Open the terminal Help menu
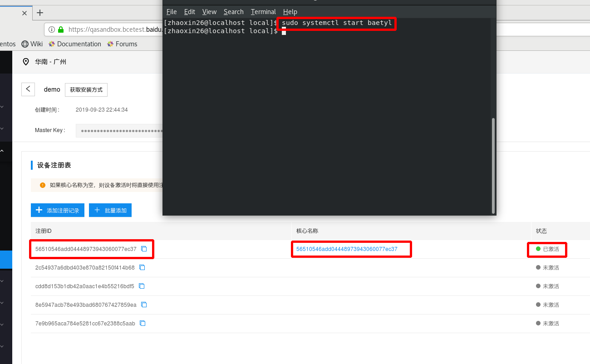 (290, 12)
